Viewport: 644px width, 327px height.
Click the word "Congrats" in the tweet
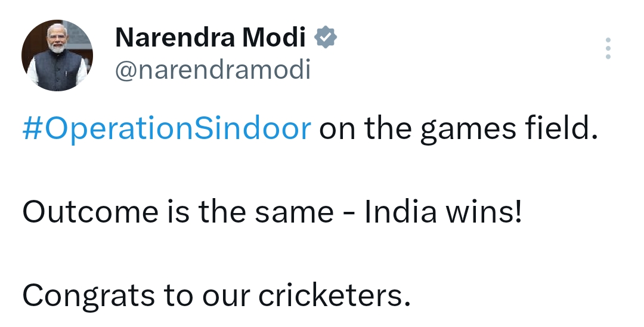tap(86, 295)
